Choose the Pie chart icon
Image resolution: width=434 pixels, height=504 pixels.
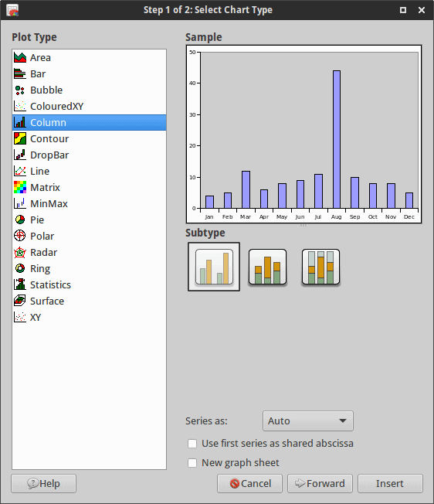(x=20, y=220)
